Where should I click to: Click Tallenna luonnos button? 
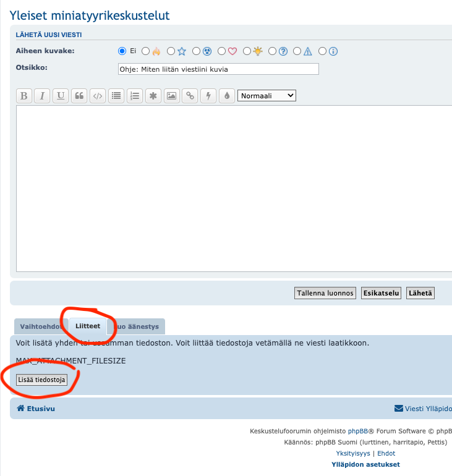pos(325,293)
